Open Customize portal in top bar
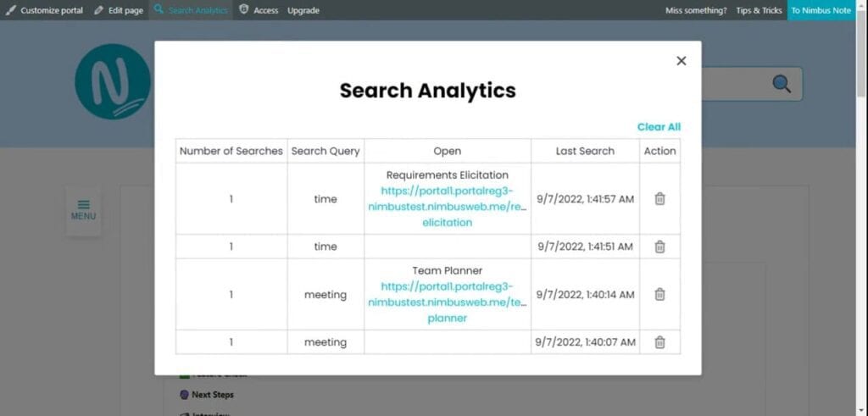The image size is (868, 416). click(46, 10)
